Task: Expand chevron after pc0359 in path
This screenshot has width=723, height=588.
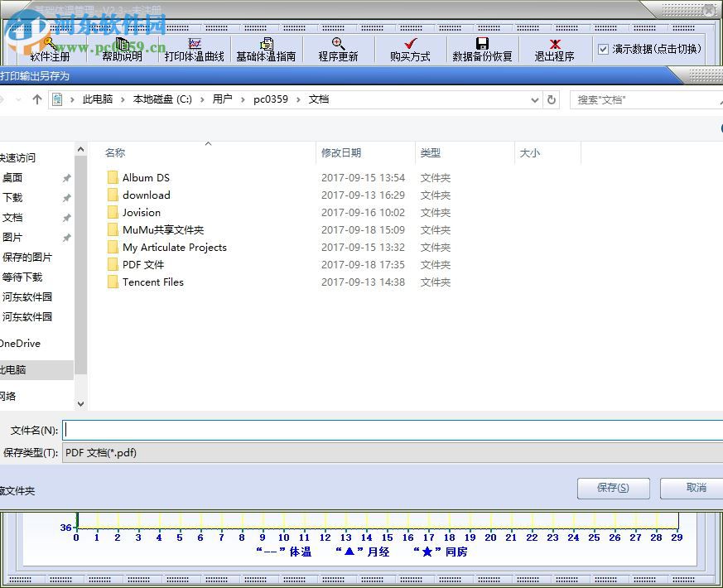Action: point(298,99)
